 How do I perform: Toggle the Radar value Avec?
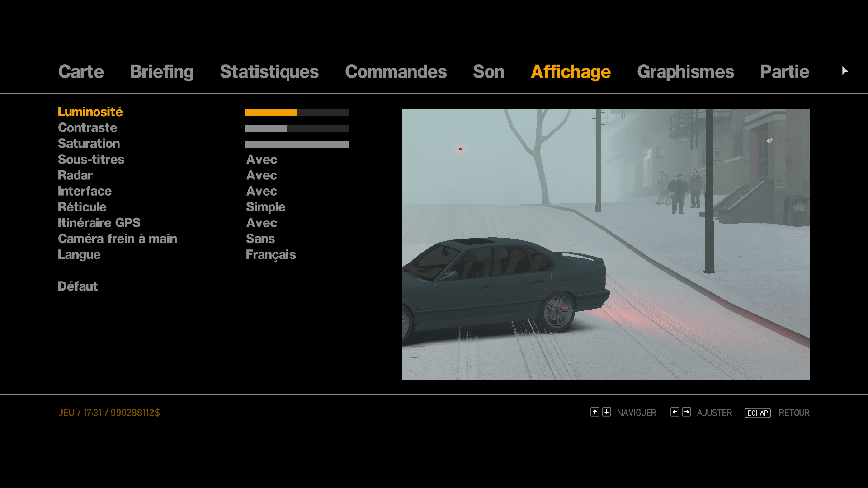point(261,175)
